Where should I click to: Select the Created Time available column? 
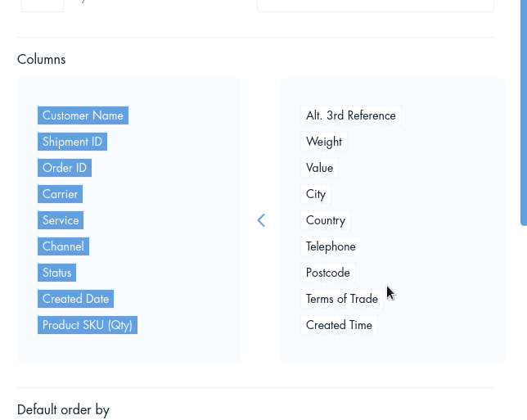[339, 325]
